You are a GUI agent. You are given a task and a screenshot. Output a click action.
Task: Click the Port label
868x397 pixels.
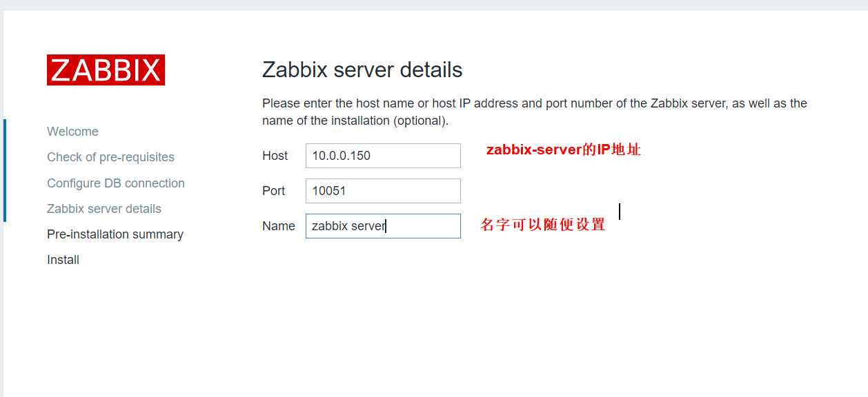pos(273,191)
